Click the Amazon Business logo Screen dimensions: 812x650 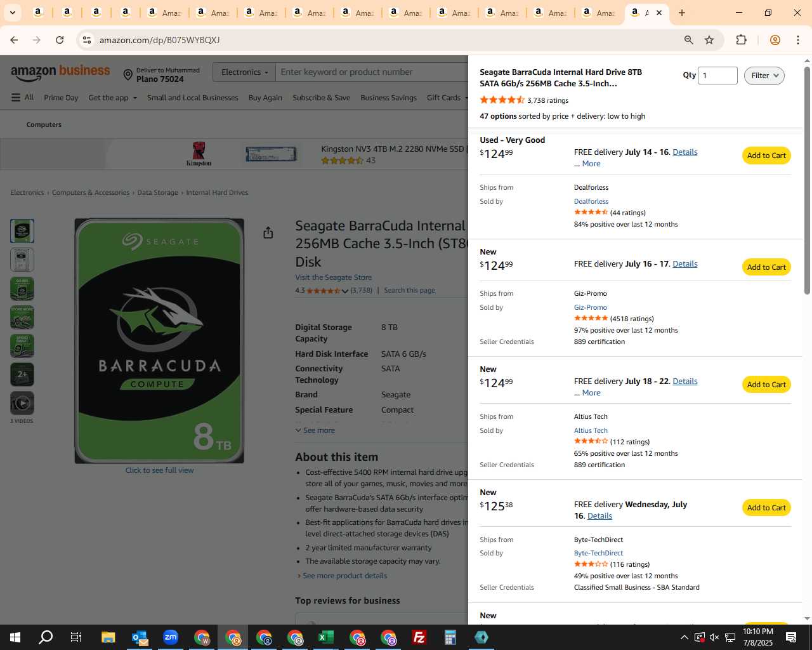click(60, 72)
